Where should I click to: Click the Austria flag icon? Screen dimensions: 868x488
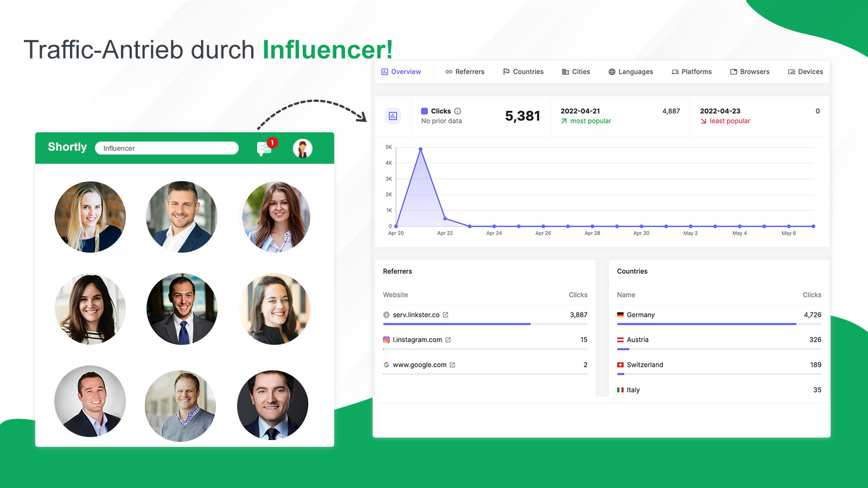(x=620, y=340)
